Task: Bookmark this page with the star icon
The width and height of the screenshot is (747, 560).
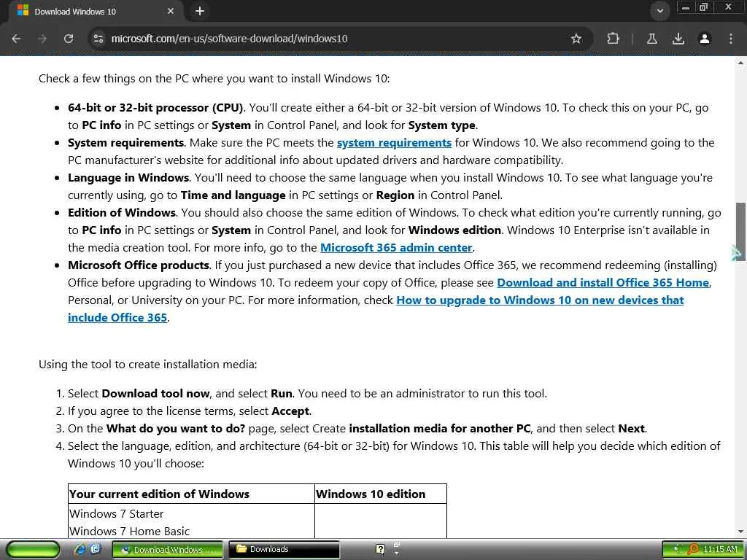Action: pyautogui.click(x=576, y=39)
